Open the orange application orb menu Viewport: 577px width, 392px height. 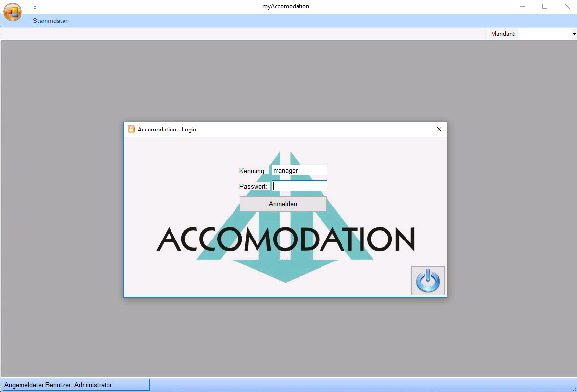(x=12, y=12)
